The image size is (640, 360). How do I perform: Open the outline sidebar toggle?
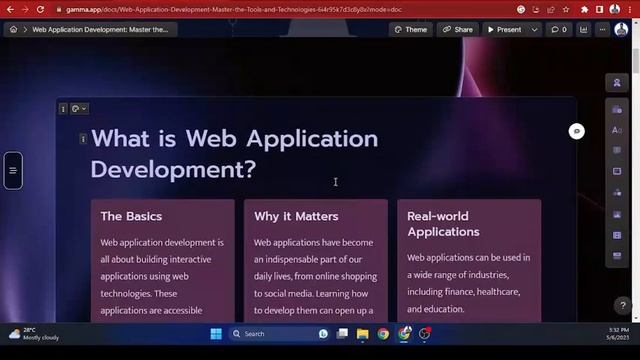tap(13, 171)
